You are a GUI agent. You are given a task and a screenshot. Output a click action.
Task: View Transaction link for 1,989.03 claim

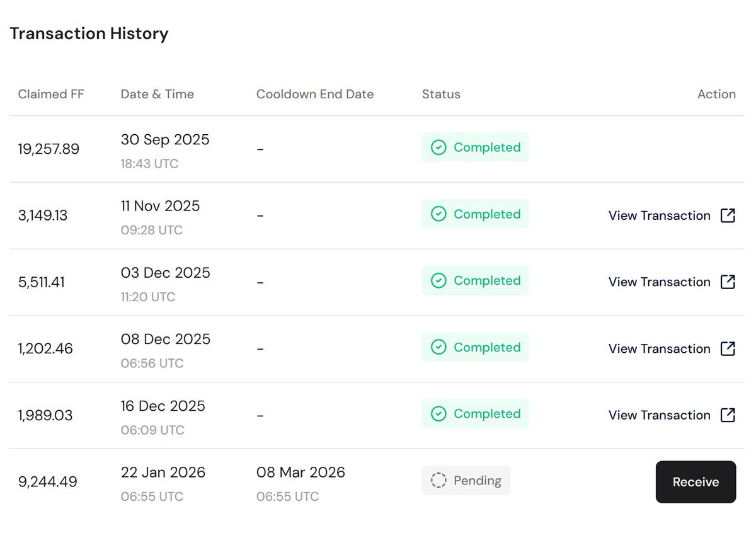pyautogui.click(x=659, y=415)
